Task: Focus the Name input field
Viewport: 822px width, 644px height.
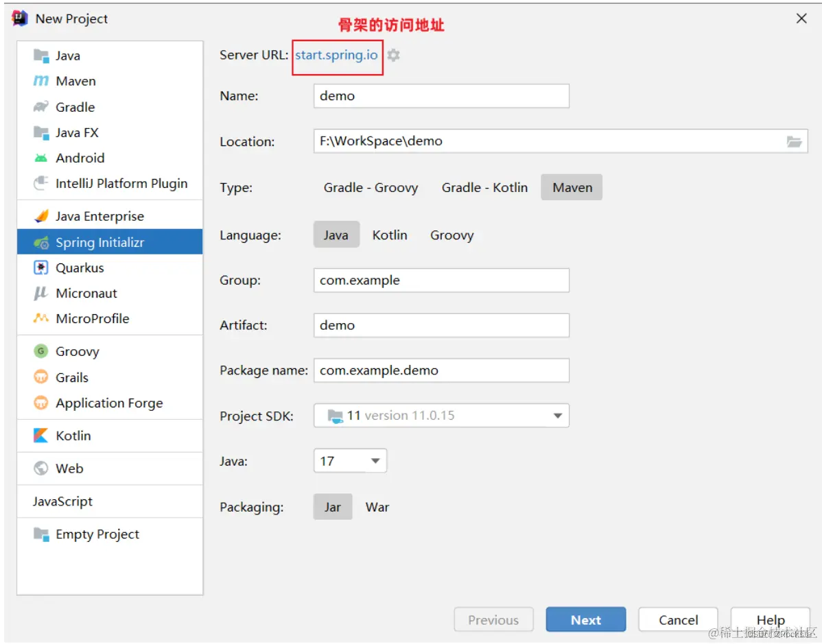Action: coord(441,96)
